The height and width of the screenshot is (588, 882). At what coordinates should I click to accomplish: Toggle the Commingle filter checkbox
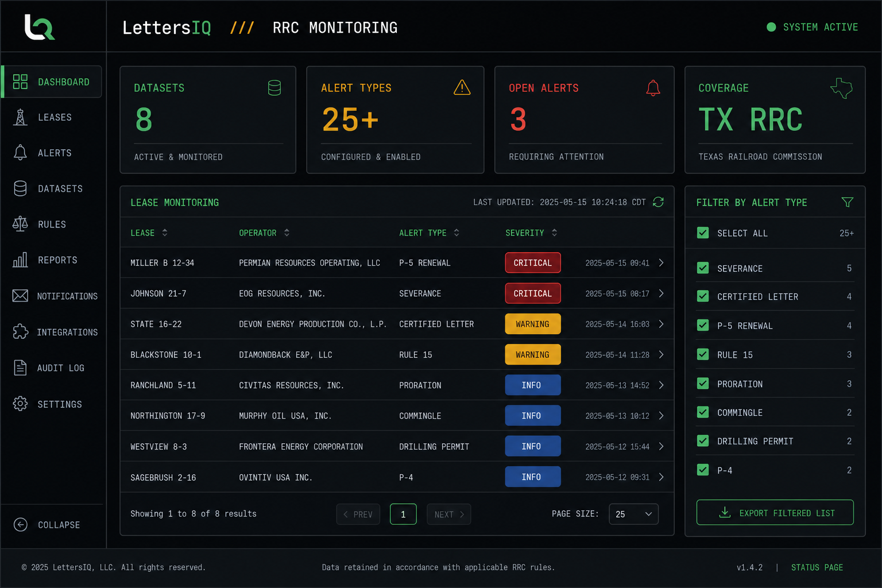click(702, 412)
